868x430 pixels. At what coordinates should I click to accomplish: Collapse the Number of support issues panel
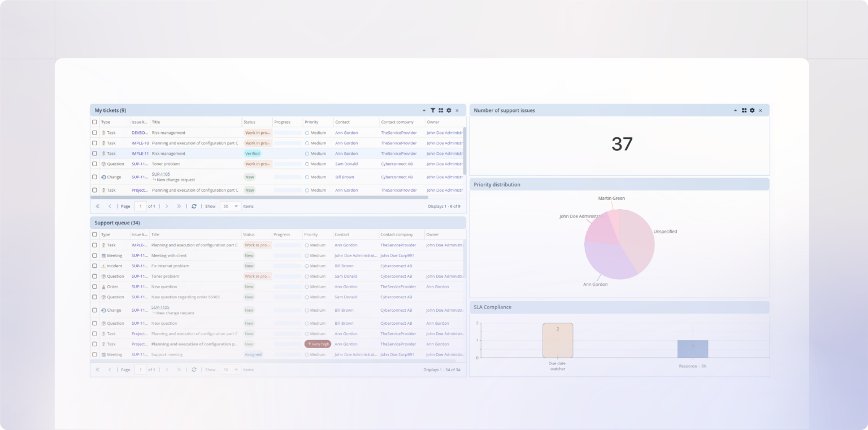tap(735, 111)
